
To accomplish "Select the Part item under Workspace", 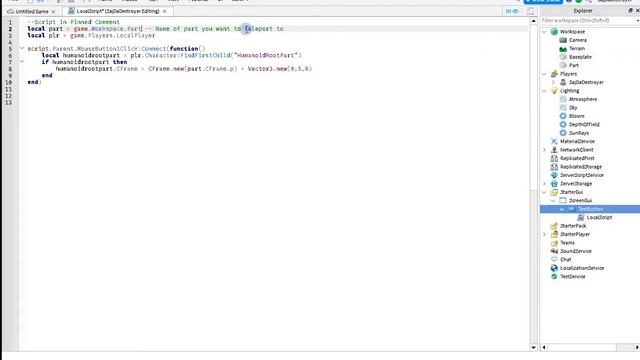I will tap(574, 65).
